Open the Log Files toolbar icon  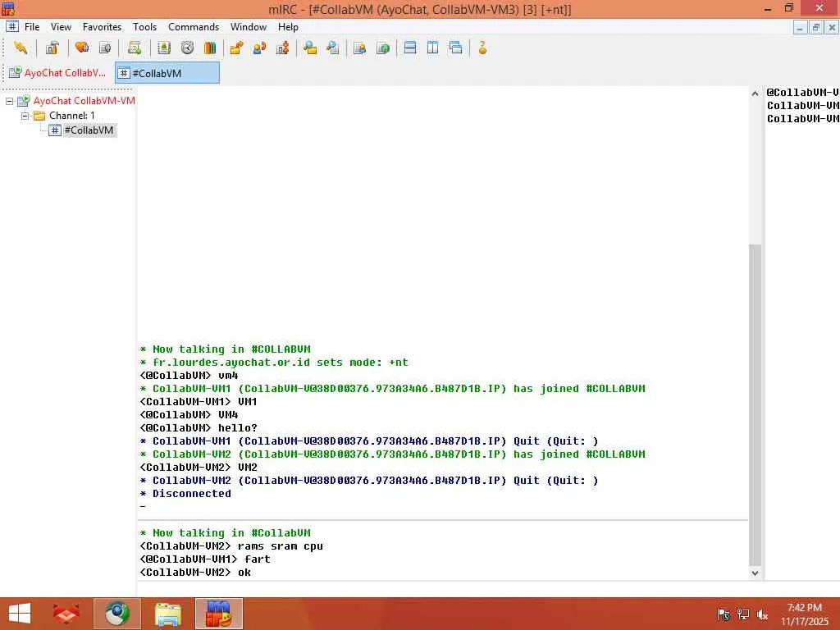tap(333, 48)
